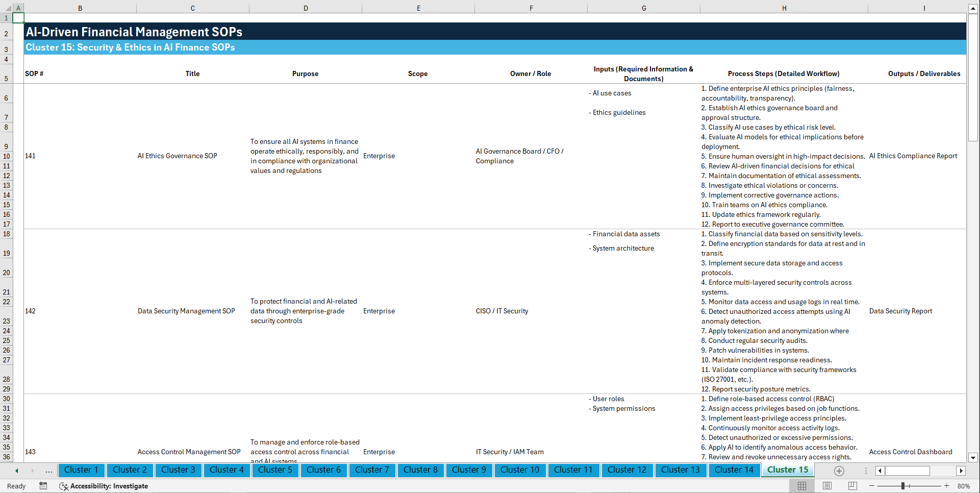Click the previous sheet navigation arrow

coord(16,471)
